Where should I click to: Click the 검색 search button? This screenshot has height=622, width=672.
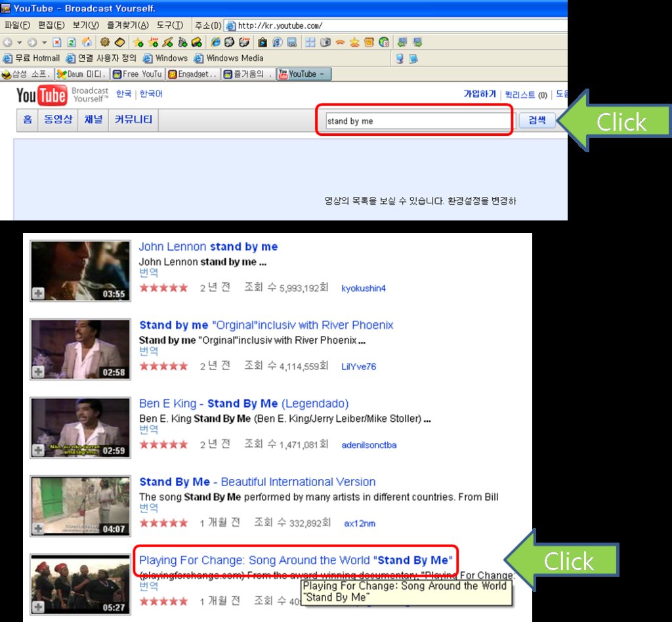[537, 120]
